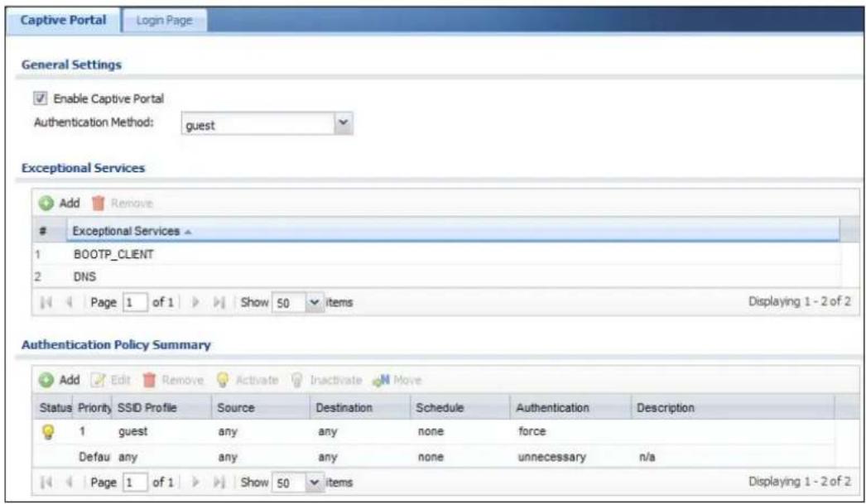This screenshot has height=504, width=866.
Task: Toggle the Enable Captive Portal checkbox
Action: coord(40,98)
